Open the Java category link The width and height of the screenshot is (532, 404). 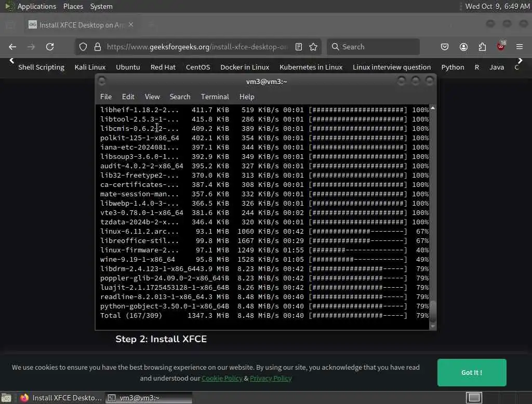(x=496, y=67)
